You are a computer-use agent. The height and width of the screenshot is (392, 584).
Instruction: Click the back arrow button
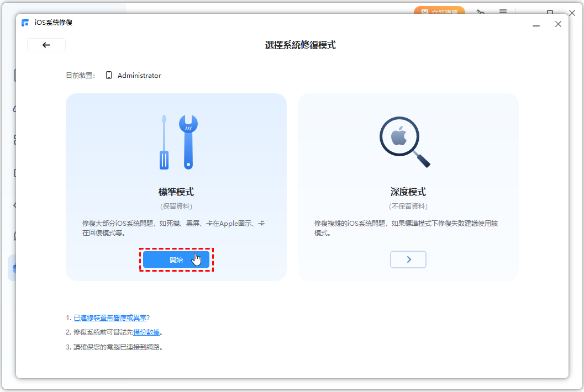46,45
